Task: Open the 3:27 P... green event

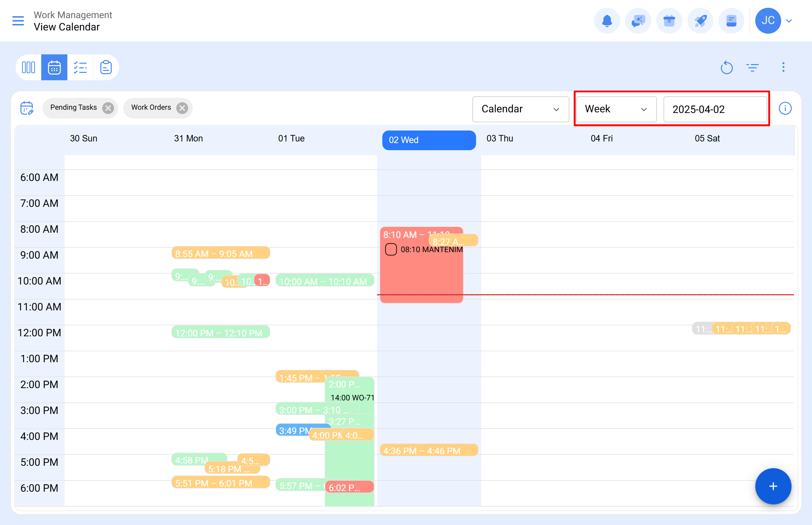Action: coord(350,421)
